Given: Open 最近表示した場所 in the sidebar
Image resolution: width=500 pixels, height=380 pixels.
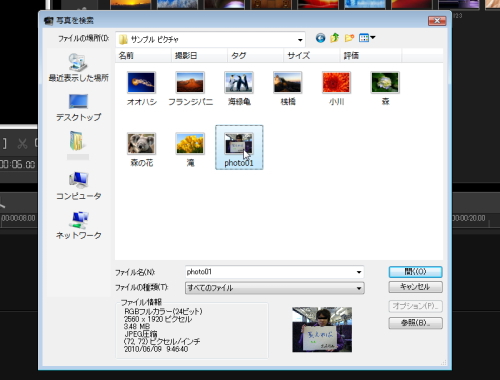Looking at the screenshot, I should 78,68.
